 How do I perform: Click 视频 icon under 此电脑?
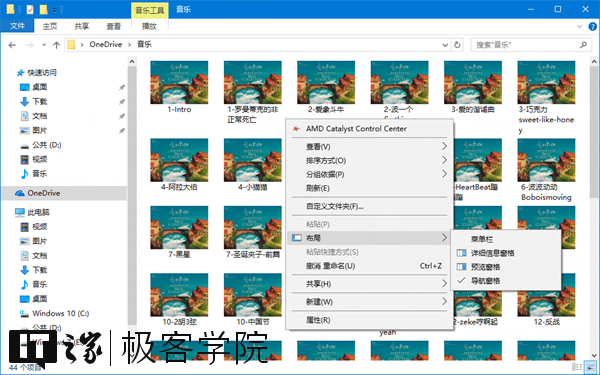pyautogui.click(x=24, y=227)
